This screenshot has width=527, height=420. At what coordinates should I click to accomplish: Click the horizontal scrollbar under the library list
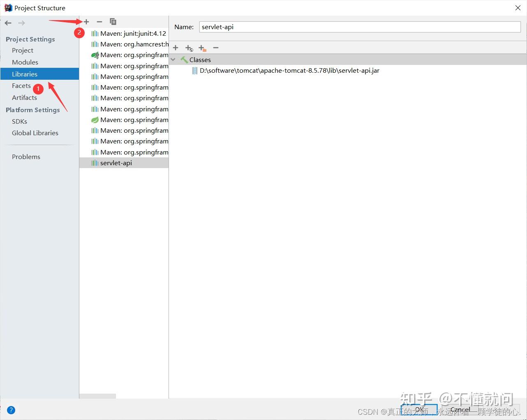(x=97, y=396)
